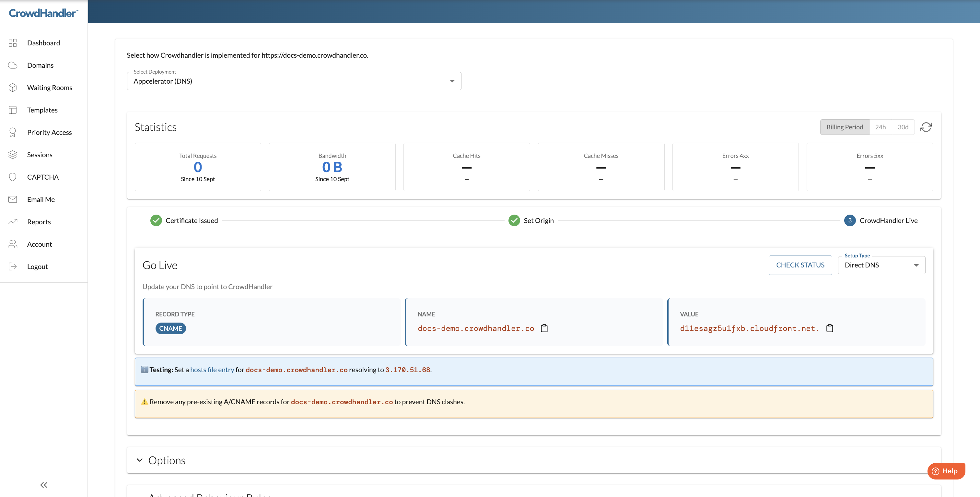Copy the cloudfront.net VALUE record
This screenshot has height=497, width=980.
tap(830, 328)
